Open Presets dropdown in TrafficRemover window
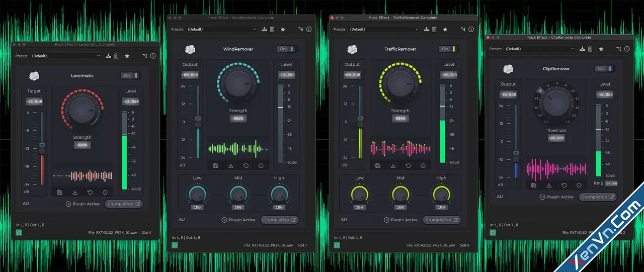Image resolution: width=644 pixels, height=272 pixels. tap(384, 30)
